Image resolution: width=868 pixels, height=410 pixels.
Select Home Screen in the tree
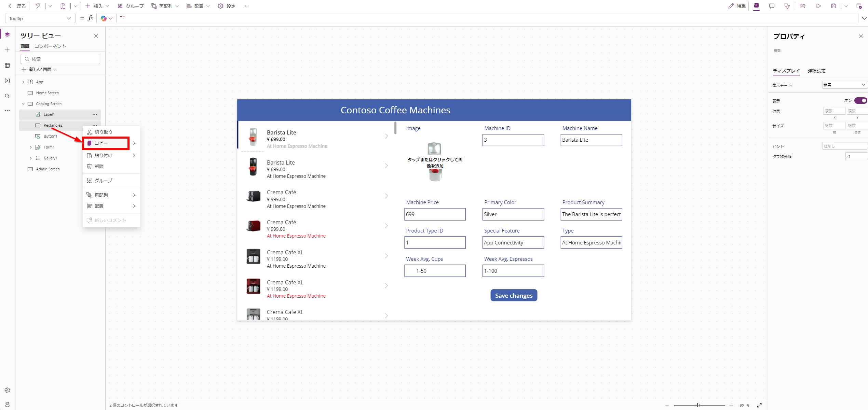pos(48,93)
